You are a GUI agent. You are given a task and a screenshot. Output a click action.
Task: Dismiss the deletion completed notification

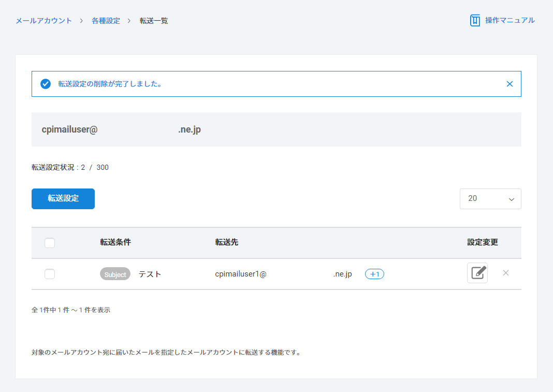[510, 84]
